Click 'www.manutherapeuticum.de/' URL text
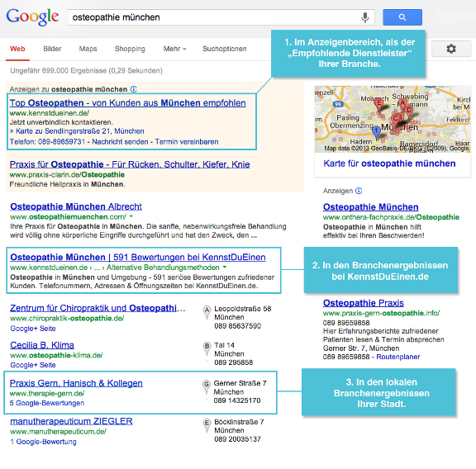Image resolution: width=476 pixels, height=469 pixels. click(x=58, y=432)
